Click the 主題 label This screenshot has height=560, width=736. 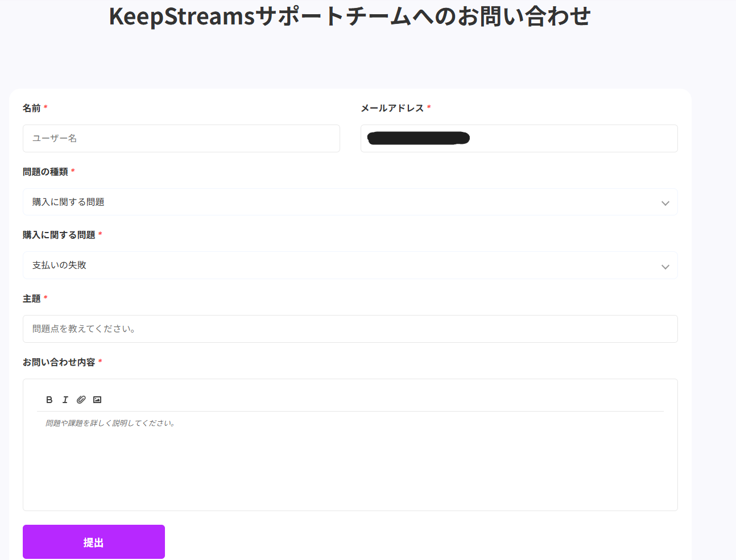pos(32,298)
